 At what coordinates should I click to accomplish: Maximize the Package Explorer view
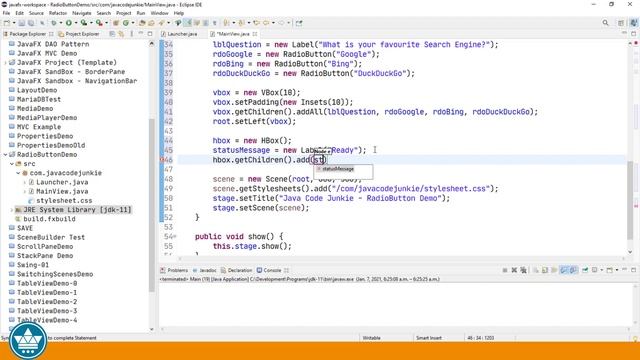click(150, 34)
